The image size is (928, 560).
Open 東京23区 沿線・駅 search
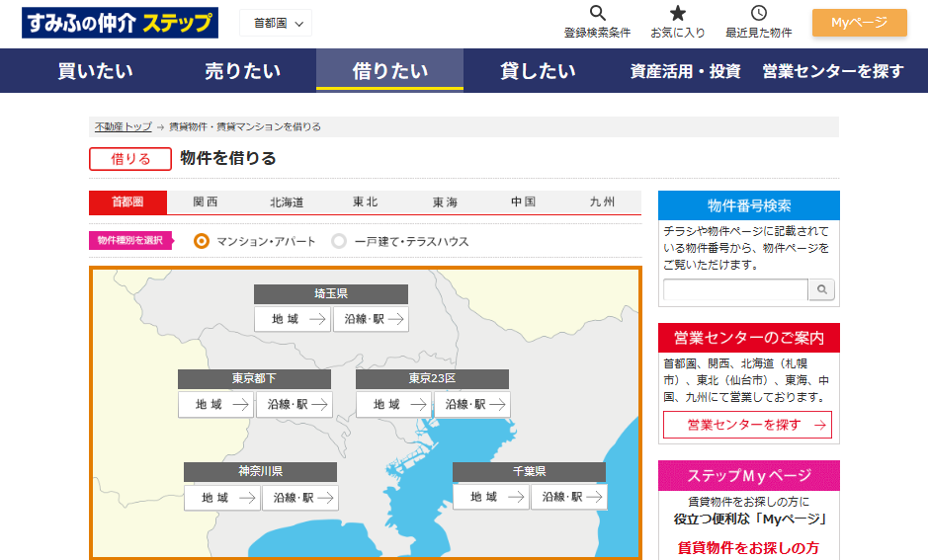tap(471, 405)
